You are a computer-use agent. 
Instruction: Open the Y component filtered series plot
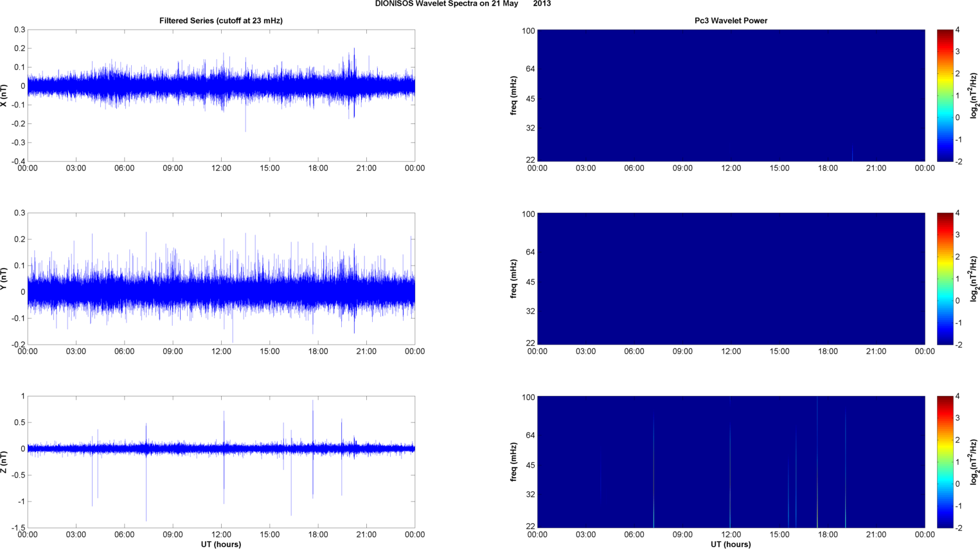coord(221,279)
